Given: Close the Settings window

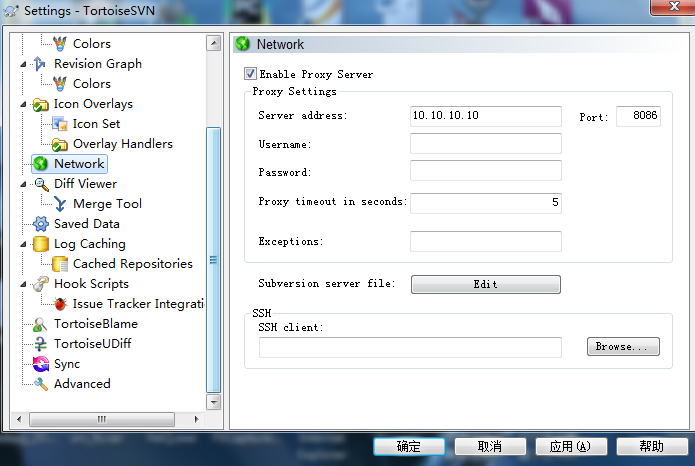Looking at the screenshot, I should click(x=674, y=6).
